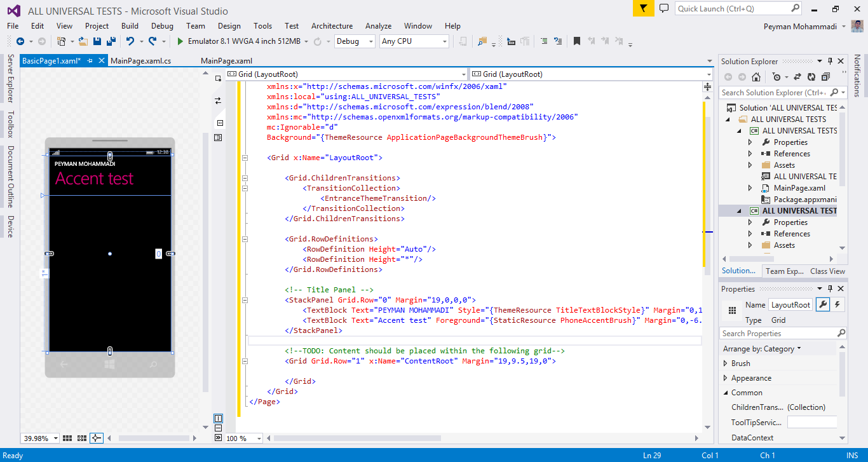Screen dimensions: 868x462
Task: Click the swap panes arrows icon
Action: tap(218, 101)
